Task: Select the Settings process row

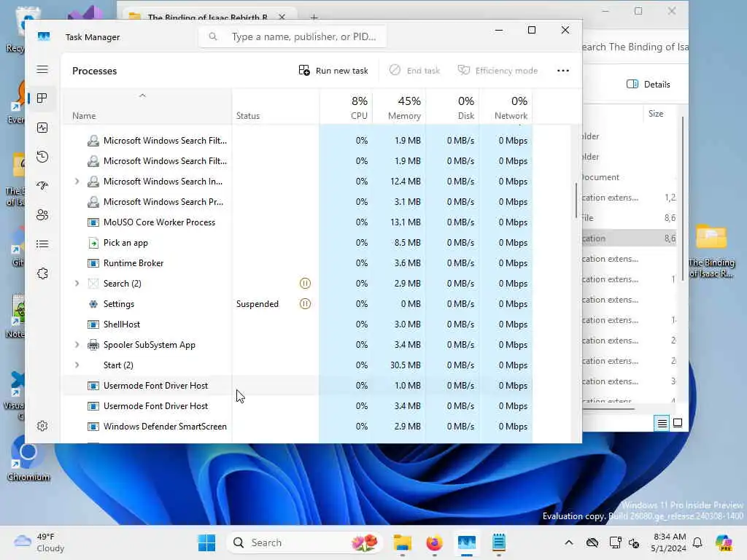Action: tap(298, 304)
